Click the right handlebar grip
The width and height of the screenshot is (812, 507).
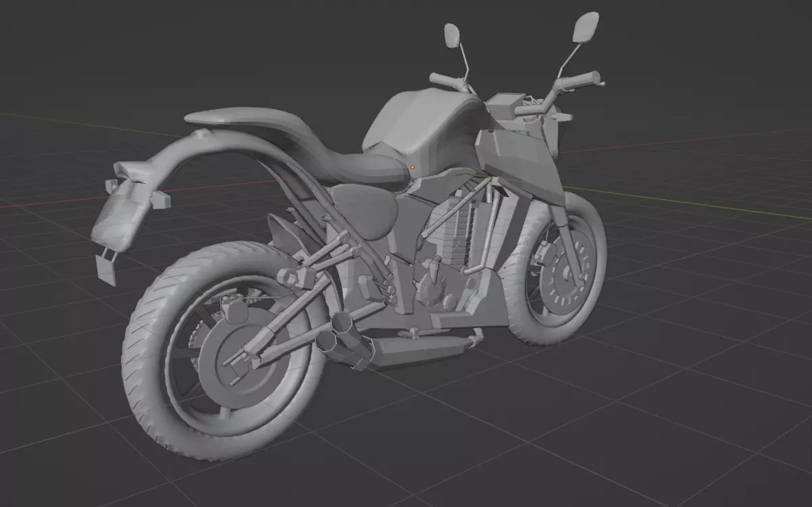pos(578,80)
